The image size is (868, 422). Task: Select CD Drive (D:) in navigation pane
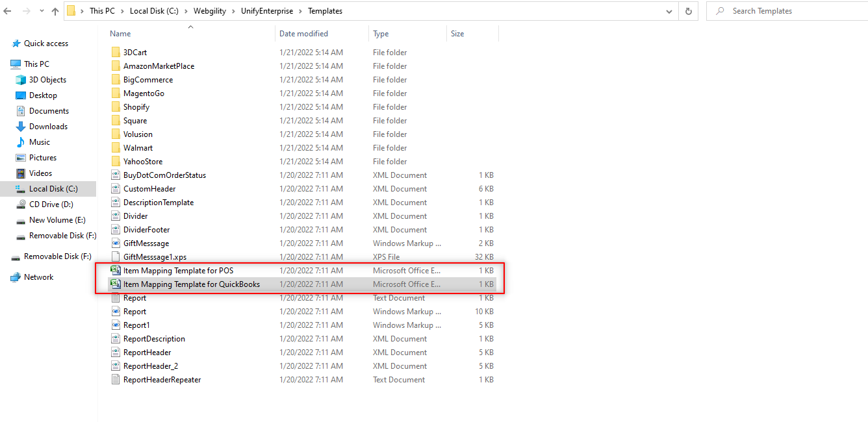pyautogui.click(x=51, y=205)
